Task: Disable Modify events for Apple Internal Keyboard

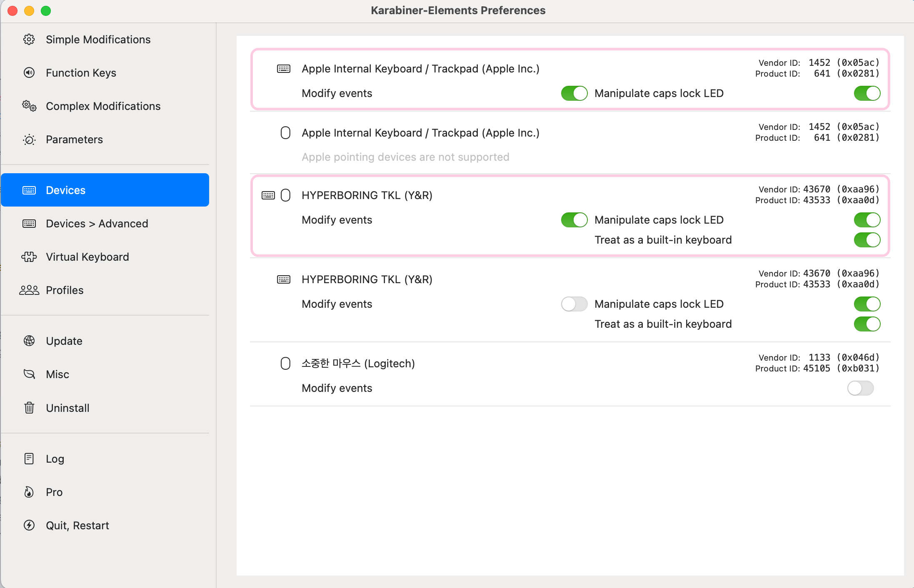Action: (574, 93)
